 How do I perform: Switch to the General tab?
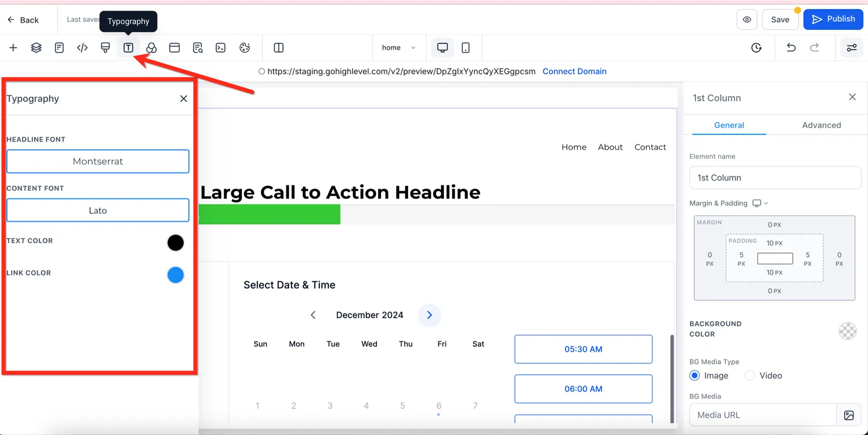point(729,125)
